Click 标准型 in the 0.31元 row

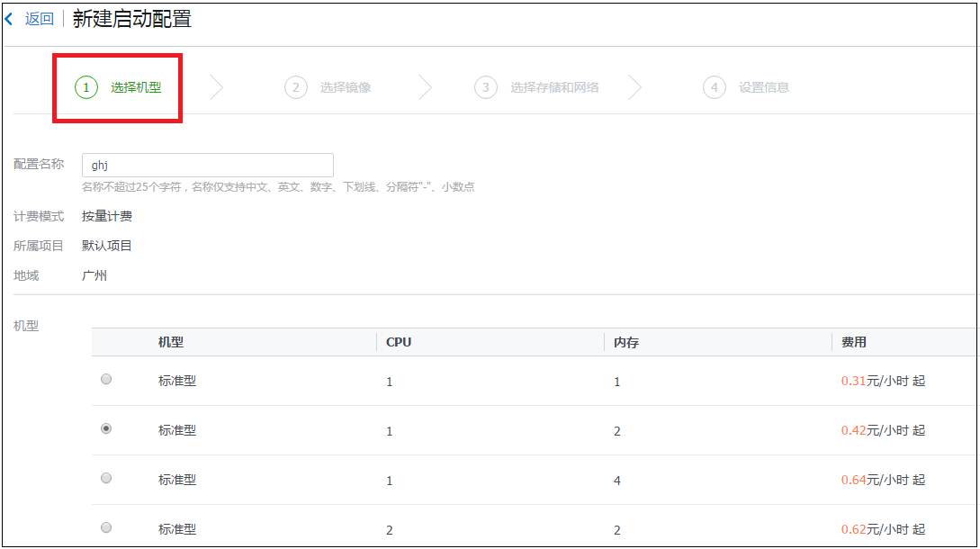(x=177, y=381)
